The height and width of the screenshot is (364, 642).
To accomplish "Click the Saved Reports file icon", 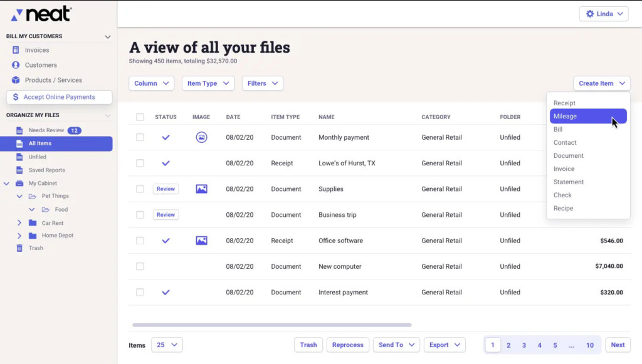I will (x=19, y=170).
